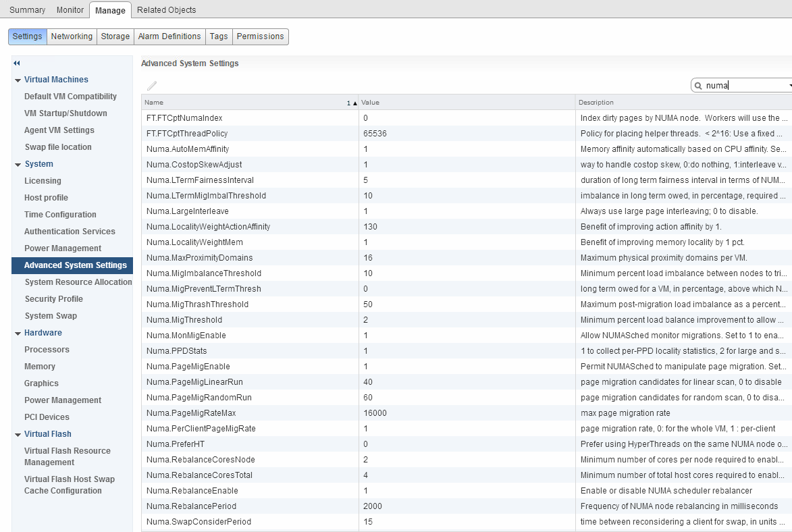792x532 pixels.
Task: Select the Numa.PreferHT setting
Action: click(x=467, y=444)
